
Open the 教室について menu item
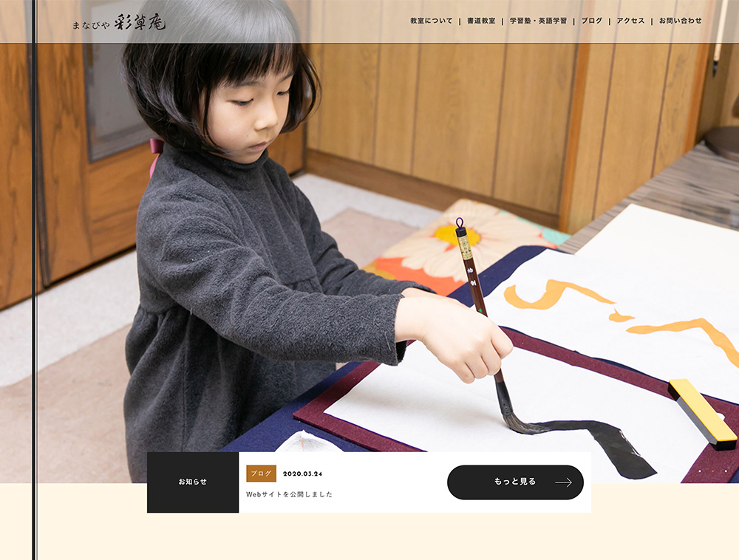(x=432, y=21)
